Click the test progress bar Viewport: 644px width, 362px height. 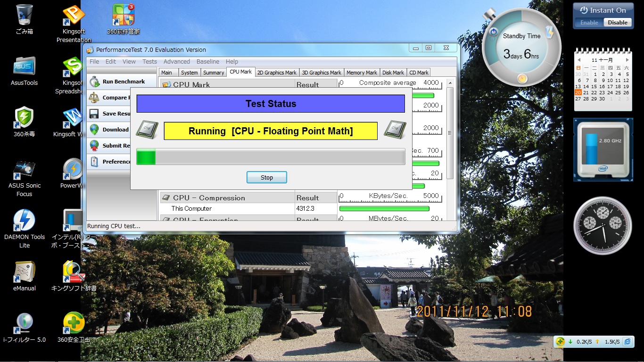(271, 156)
